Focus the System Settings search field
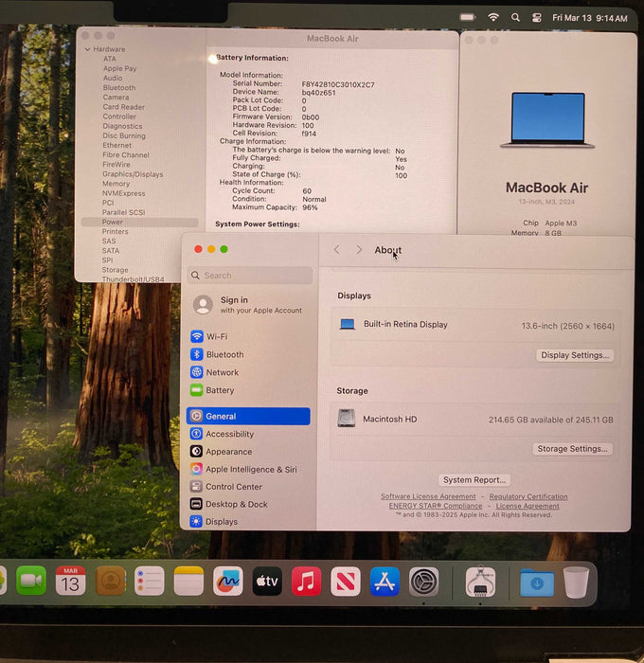This screenshot has width=644, height=663. point(250,276)
